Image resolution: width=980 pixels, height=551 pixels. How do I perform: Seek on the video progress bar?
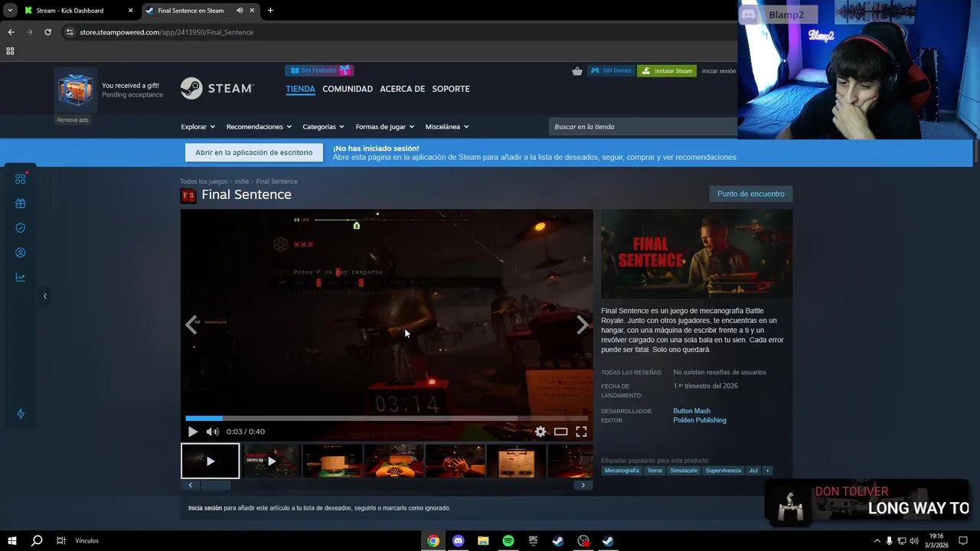click(x=387, y=418)
